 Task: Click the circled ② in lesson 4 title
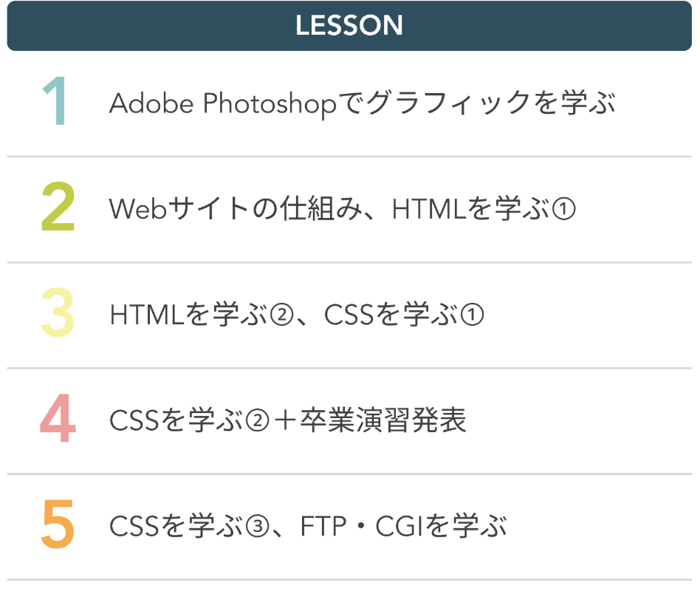pos(257,421)
